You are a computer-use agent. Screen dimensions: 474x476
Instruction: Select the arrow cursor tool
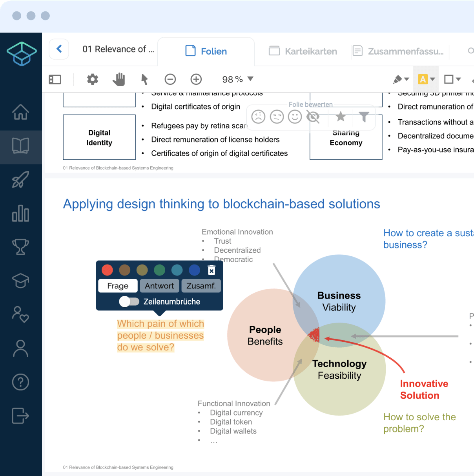pos(144,79)
